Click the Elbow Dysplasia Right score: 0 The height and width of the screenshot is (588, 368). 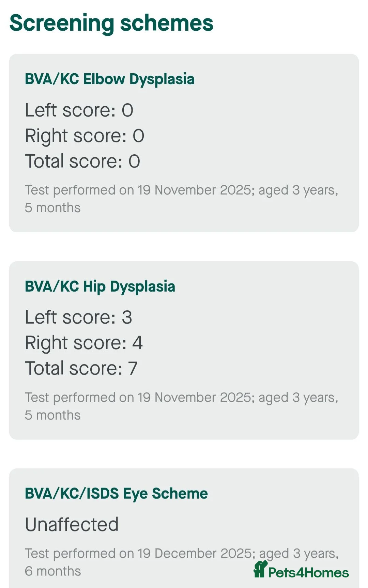tap(85, 136)
